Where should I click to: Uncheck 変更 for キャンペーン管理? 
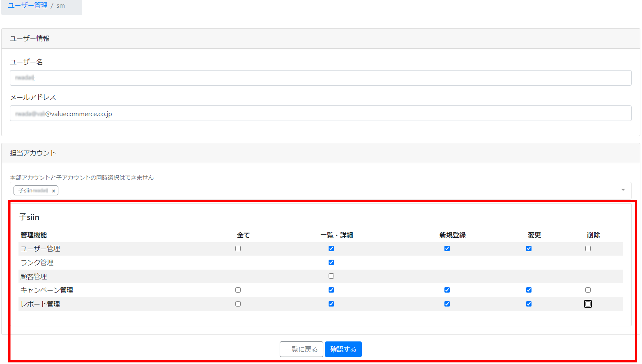pos(529,290)
